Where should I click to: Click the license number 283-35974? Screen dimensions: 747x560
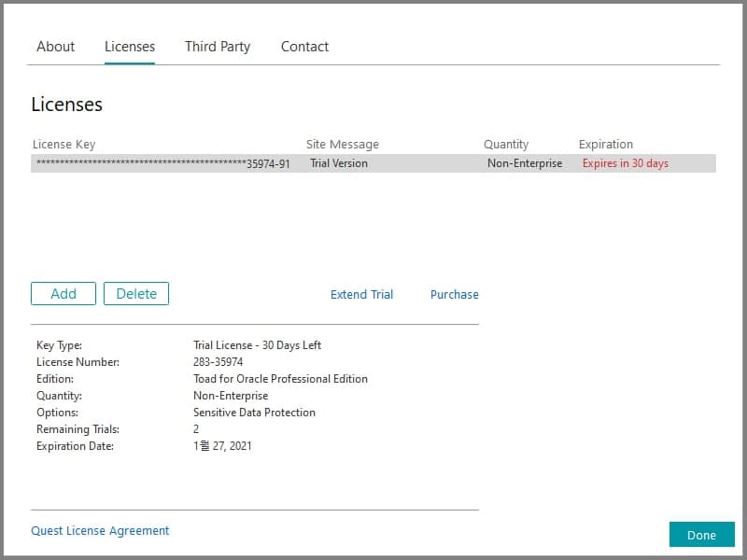pos(218,362)
